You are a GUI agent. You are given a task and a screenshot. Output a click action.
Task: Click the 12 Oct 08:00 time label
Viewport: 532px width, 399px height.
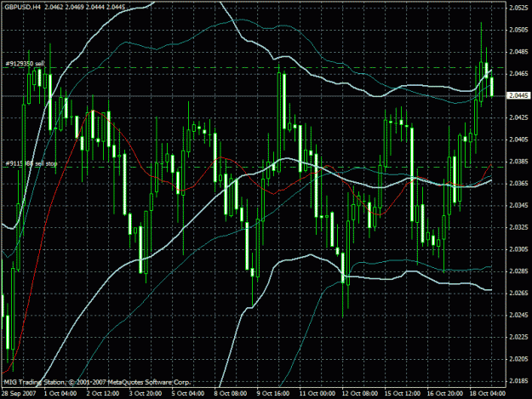(x=360, y=394)
